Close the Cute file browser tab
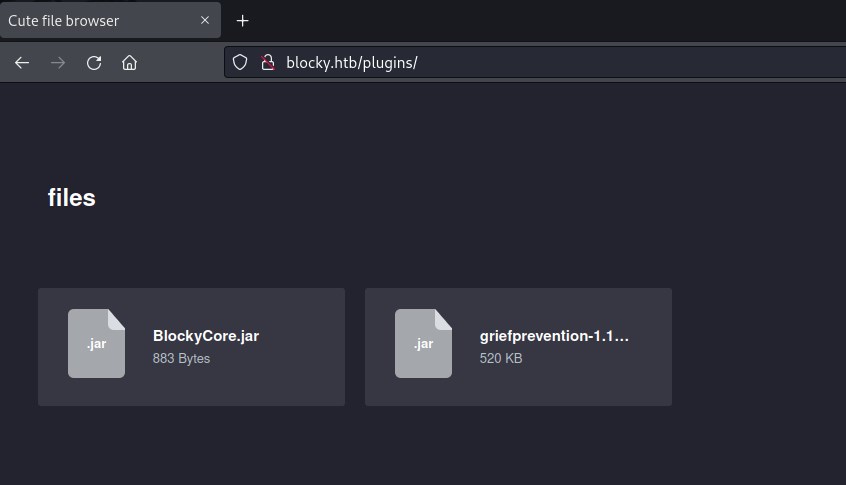This screenshot has width=846, height=485. point(204,20)
